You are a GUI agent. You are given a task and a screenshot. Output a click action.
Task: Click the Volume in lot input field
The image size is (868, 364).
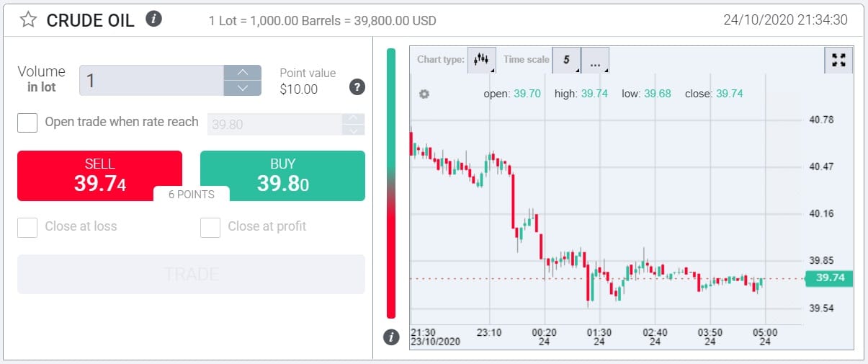point(151,80)
